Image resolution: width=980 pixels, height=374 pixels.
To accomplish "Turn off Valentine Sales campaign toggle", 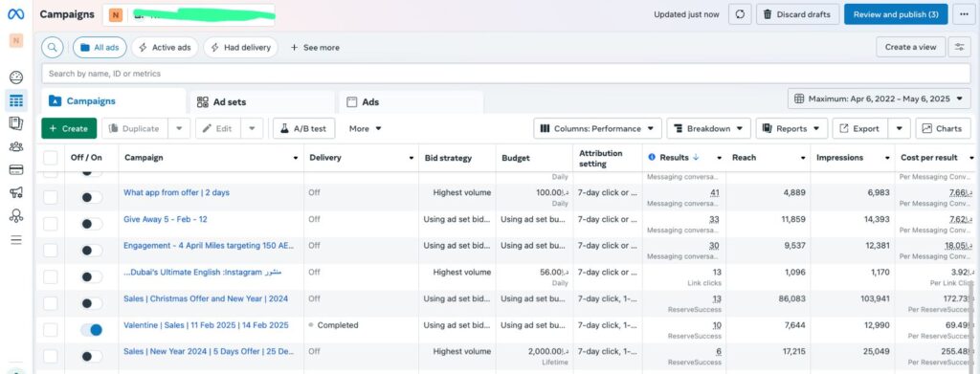I will point(91,330).
